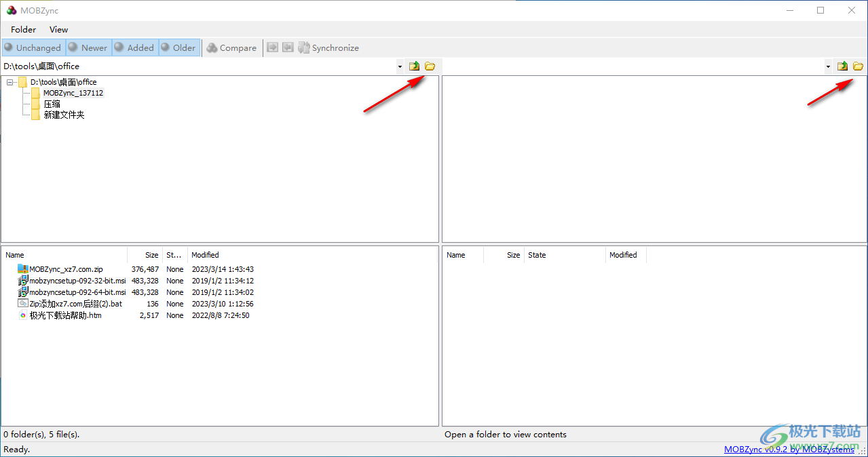Open right path dropdown arrow
Viewport: 868px width, 457px height.
(828, 66)
